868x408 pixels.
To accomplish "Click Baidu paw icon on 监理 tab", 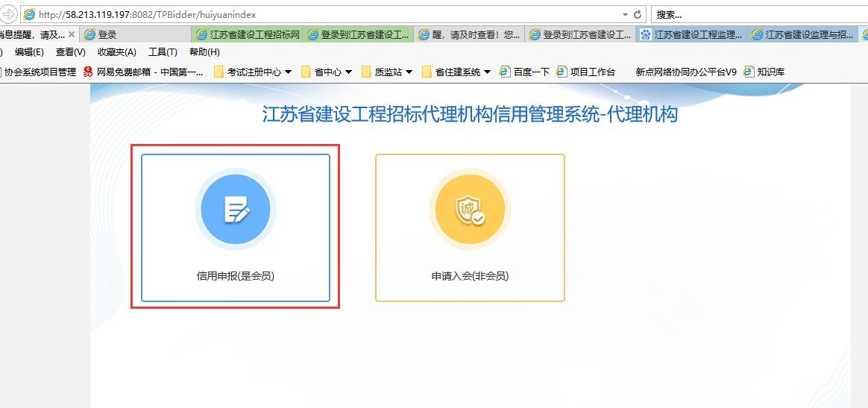I will coord(646,35).
